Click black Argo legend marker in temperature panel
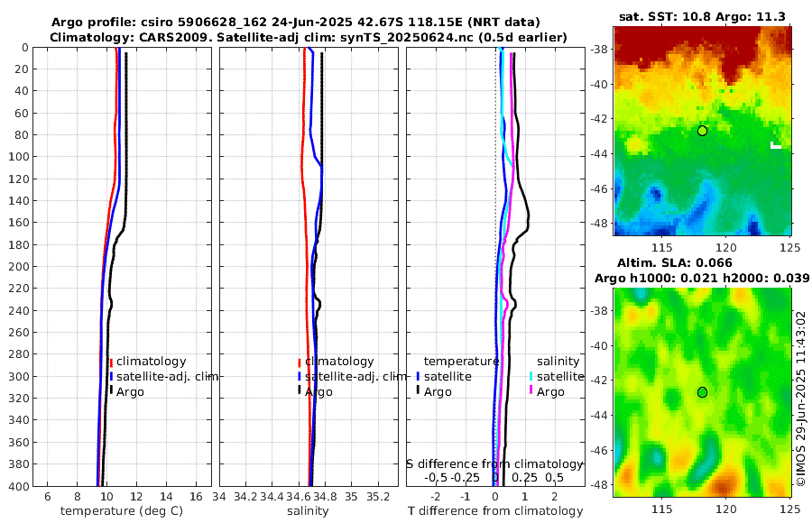The image size is (812, 523). [x=111, y=390]
